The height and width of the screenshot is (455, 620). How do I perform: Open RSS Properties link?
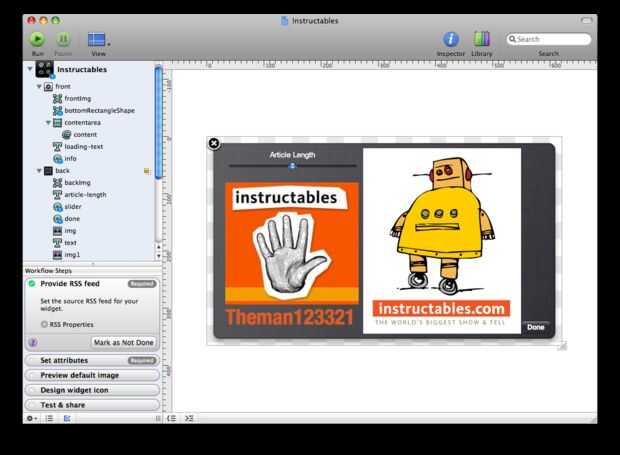[x=68, y=324]
